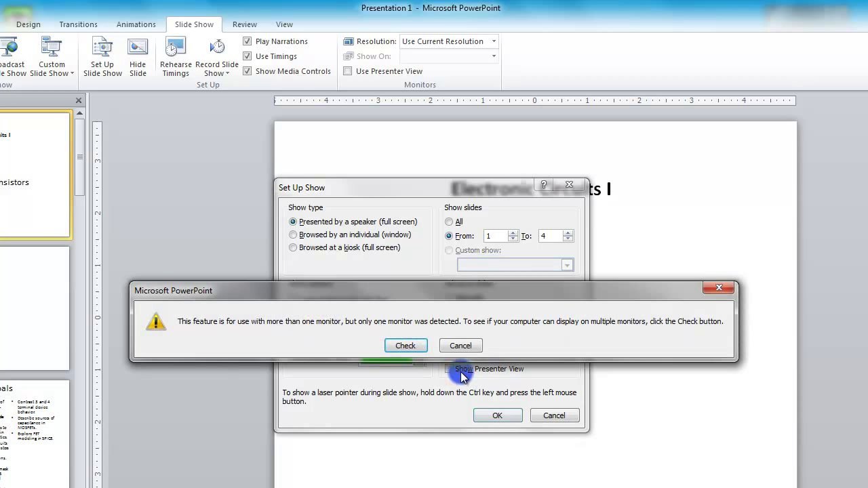Click Cancel in the Microsoft PowerPoint warning
868x488 pixels.
pyautogui.click(x=460, y=346)
